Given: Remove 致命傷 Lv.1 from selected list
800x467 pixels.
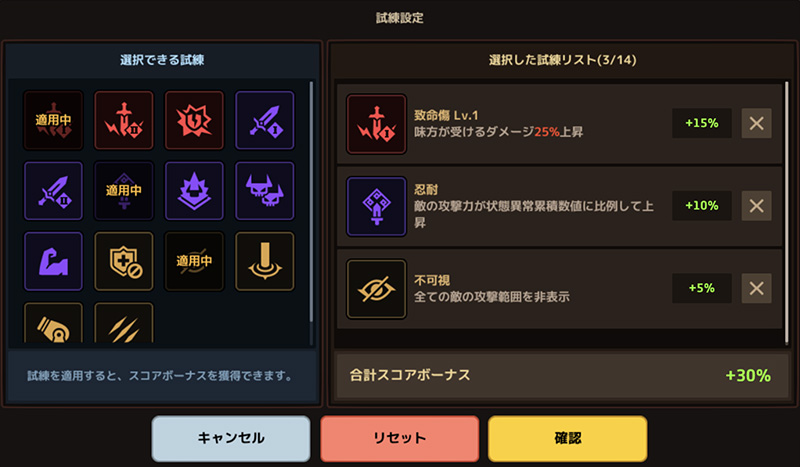Looking at the screenshot, I should point(756,123).
